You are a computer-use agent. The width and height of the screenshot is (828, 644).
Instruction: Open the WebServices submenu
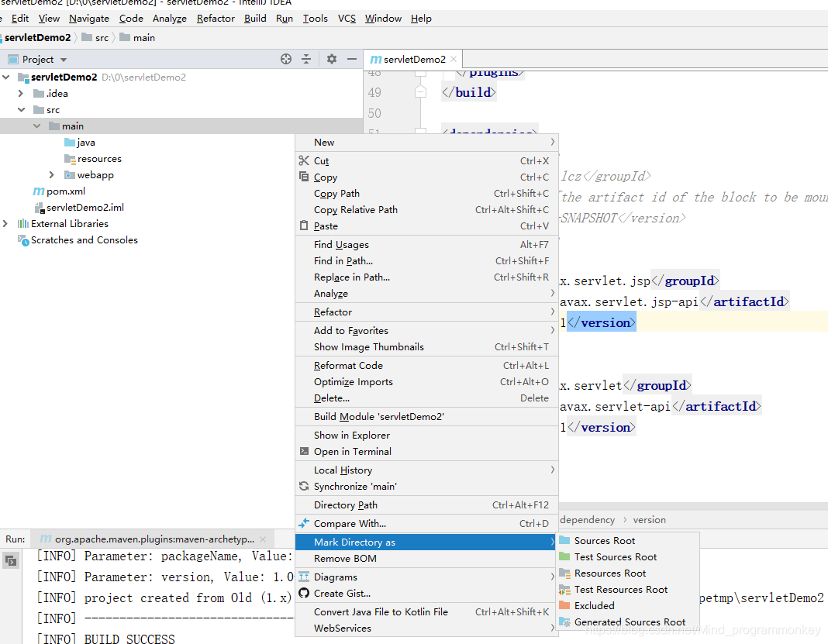426,629
